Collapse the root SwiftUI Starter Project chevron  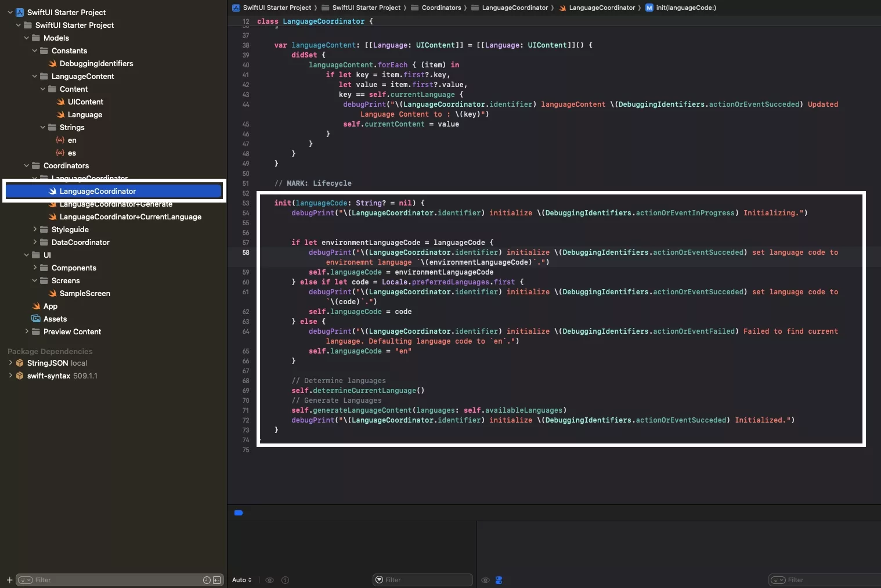(x=10, y=12)
